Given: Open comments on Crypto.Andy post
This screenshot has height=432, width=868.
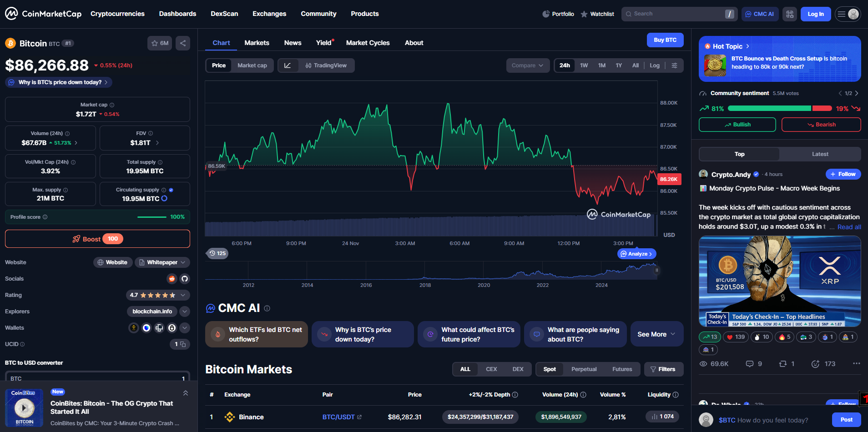Looking at the screenshot, I should (x=754, y=364).
